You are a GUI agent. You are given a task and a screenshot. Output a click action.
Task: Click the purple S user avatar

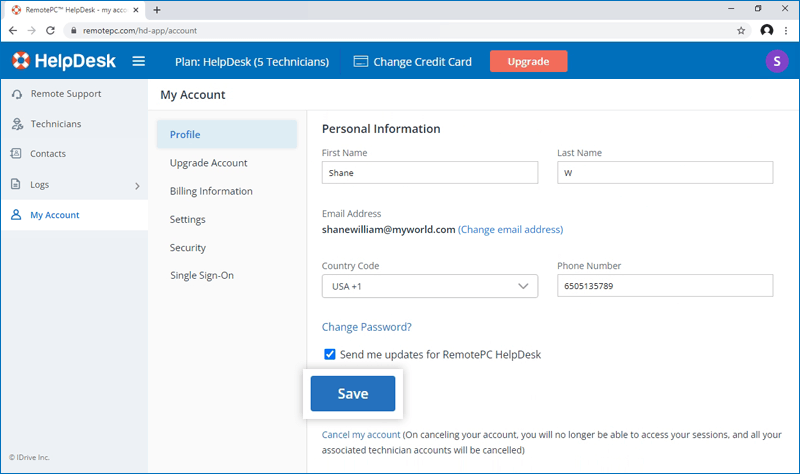point(776,62)
